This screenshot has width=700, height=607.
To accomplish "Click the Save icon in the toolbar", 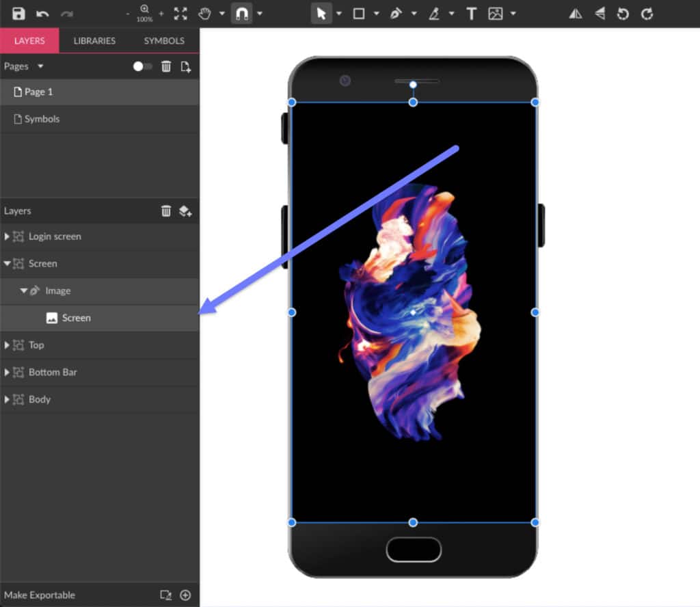I will (x=18, y=14).
